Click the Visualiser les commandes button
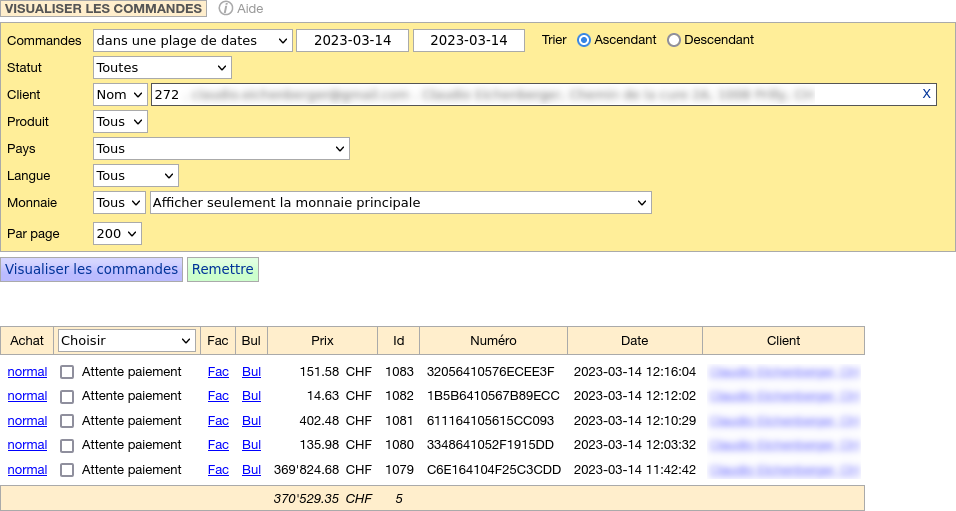The image size is (956, 511). 91,269
